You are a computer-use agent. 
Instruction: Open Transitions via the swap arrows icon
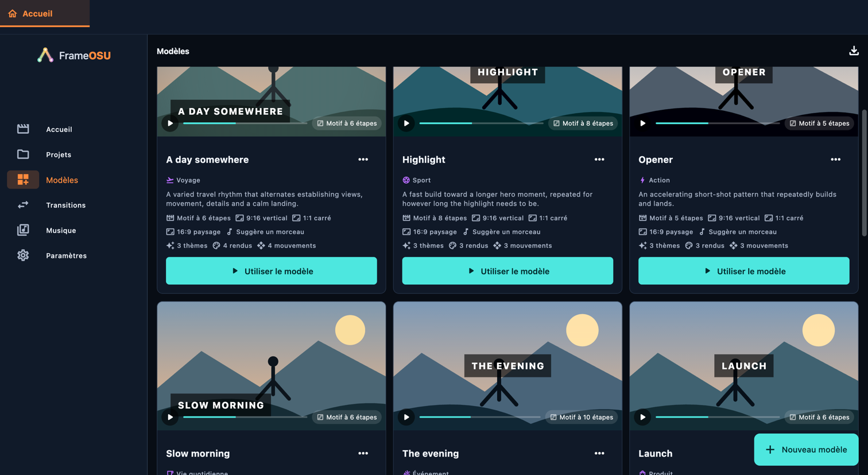click(x=23, y=205)
